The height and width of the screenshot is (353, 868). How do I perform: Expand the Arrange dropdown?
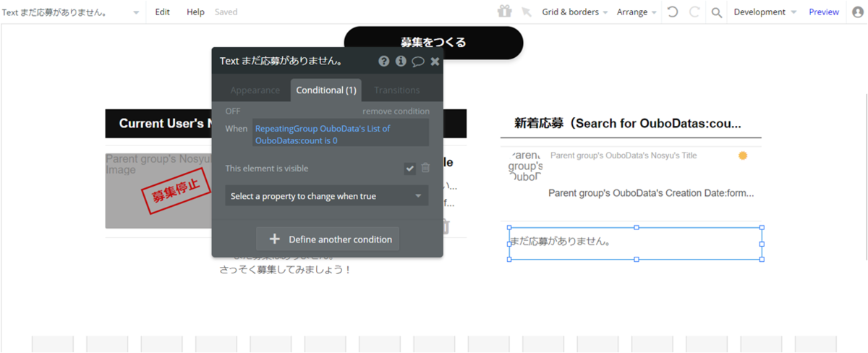[637, 12]
